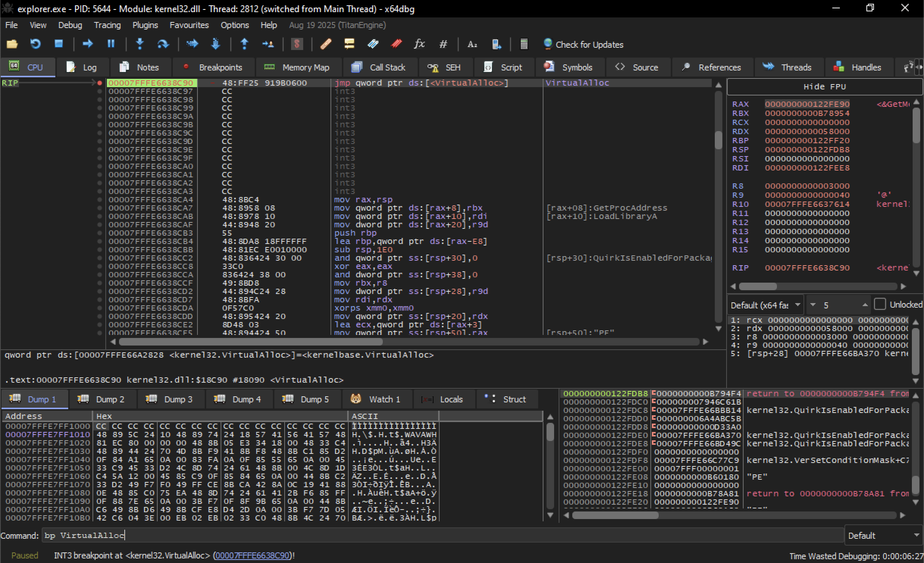This screenshot has height=563, width=924.
Task: Click the Step over icon
Action: click(x=163, y=44)
